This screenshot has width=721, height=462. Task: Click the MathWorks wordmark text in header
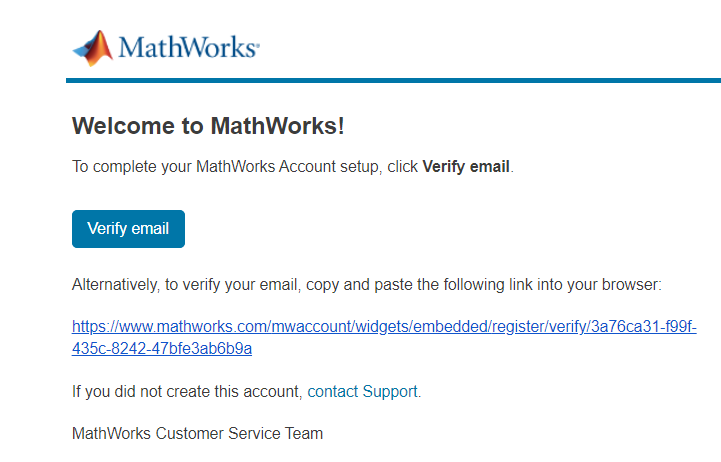[x=187, y=47]
